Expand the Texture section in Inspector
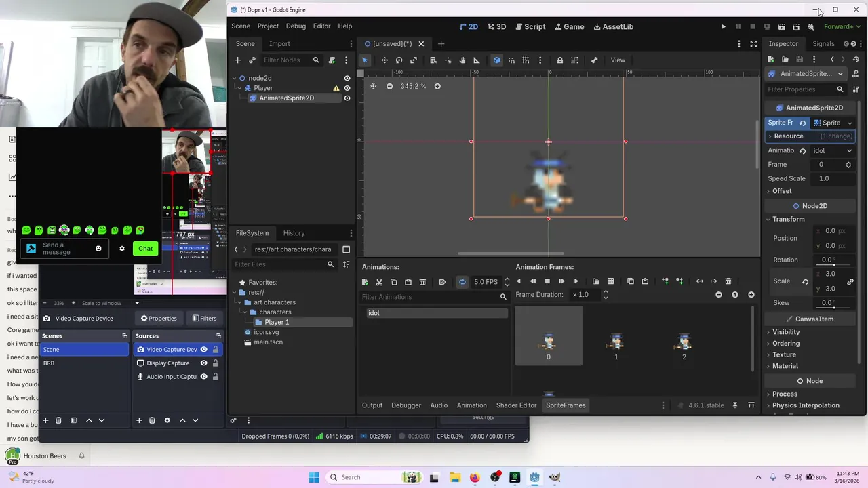The image size is (868, 488). (784, 355)
